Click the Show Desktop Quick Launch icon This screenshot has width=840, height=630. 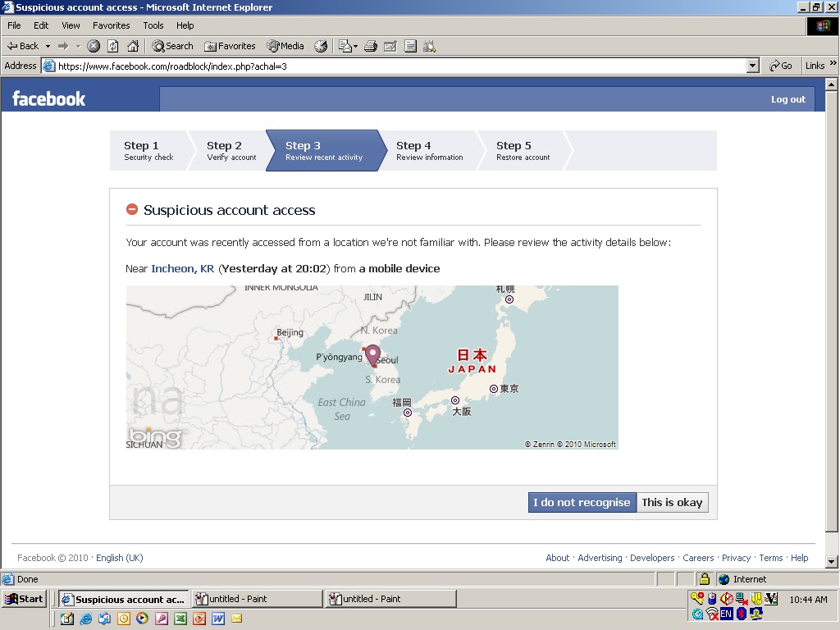click(x=67, y=619)
